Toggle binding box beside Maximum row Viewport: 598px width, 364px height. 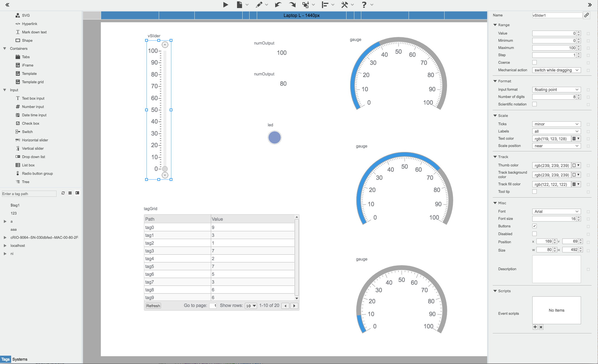coord(588,48)
